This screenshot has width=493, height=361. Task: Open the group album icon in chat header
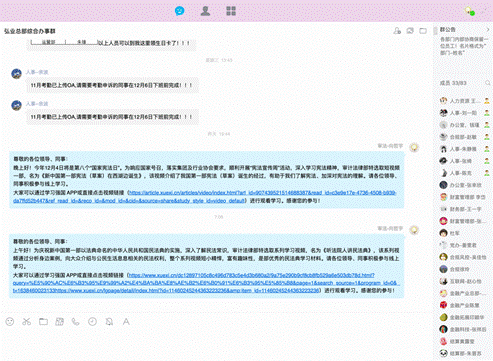(x=410, y=31)
